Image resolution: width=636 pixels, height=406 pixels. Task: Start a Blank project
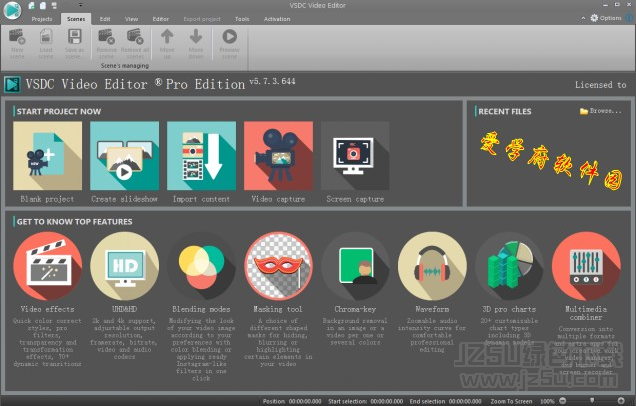tap(47, 156)
